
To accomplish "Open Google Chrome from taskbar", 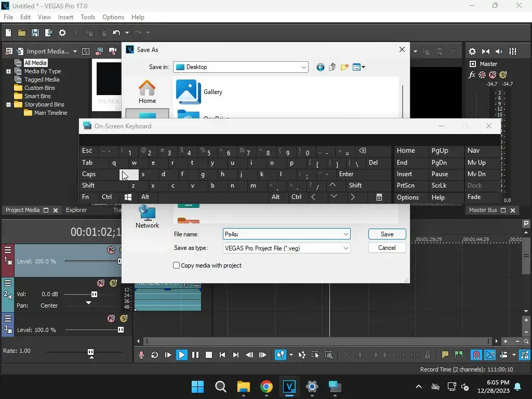I will [x=267, y=387].
